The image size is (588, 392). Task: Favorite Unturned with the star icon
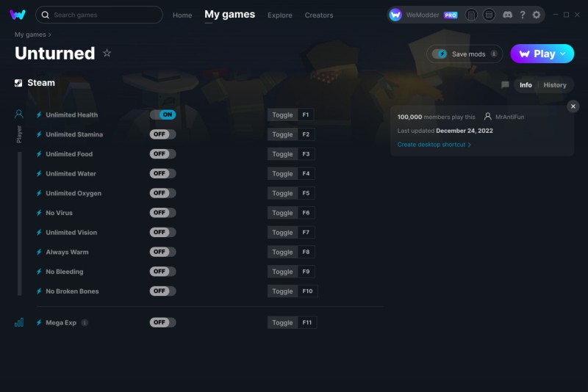point(107,53)
